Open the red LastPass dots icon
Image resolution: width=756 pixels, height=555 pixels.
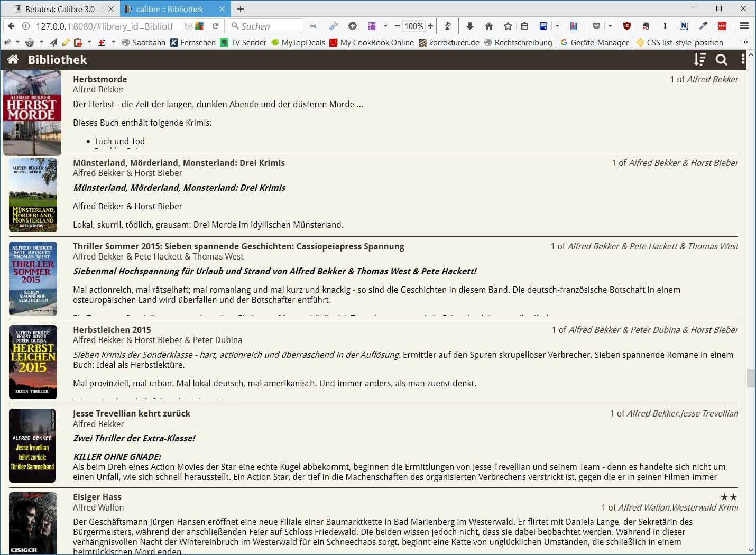[x=722, y=26]
